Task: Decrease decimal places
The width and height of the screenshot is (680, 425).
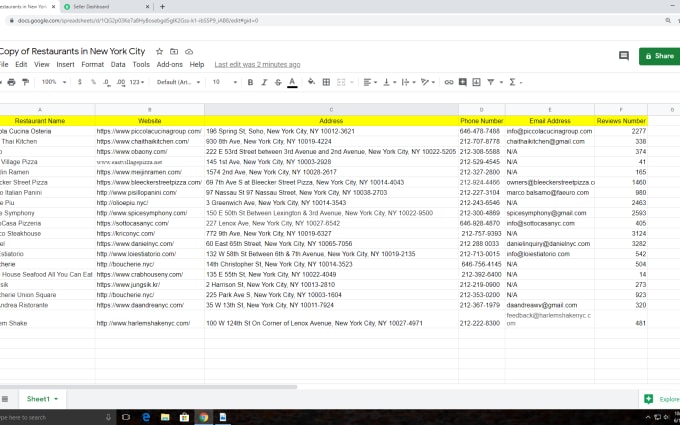Action: [106, 82]
